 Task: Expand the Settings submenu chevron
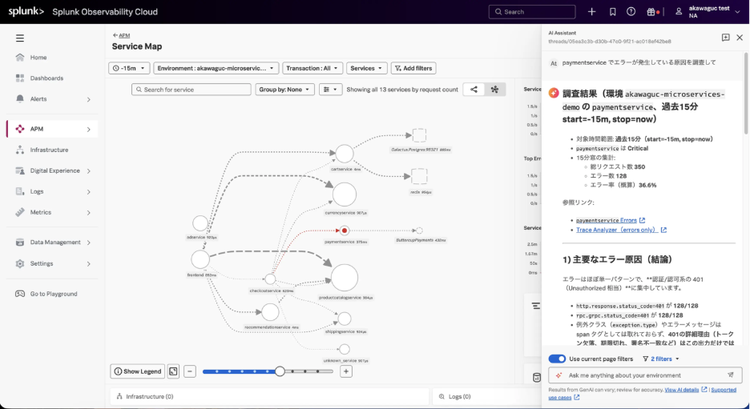point(88,264)
